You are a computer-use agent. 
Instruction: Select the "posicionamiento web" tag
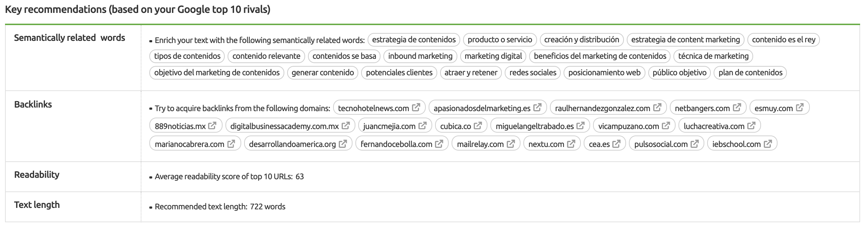tap(604, 72)
